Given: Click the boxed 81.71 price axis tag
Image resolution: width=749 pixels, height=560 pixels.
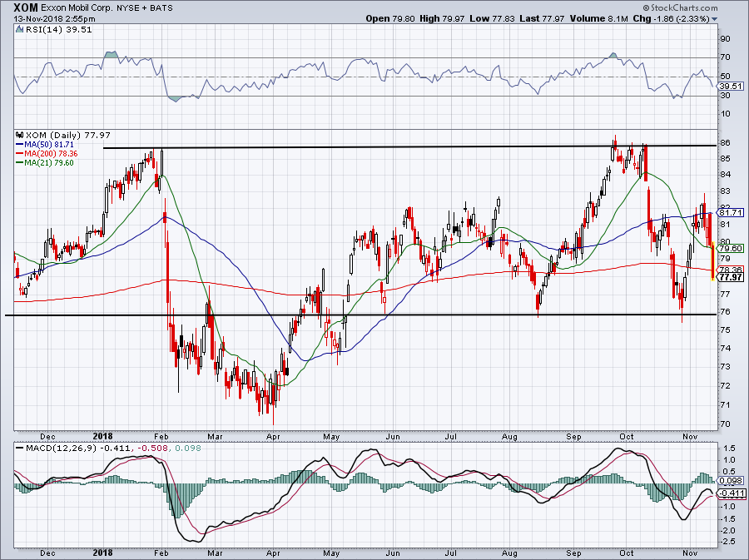Looking at the screenshot, I should (x=731, y=212).
